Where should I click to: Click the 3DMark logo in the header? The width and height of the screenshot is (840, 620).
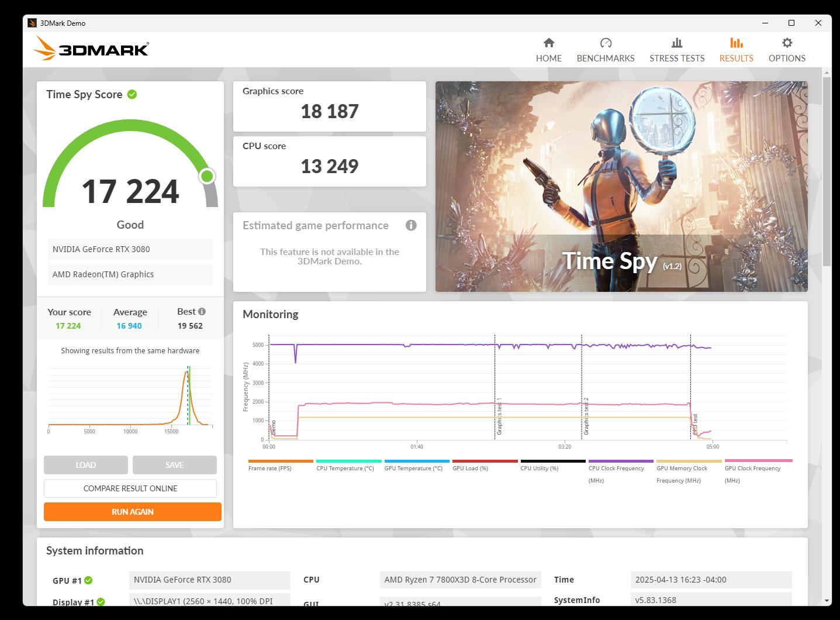92,49
